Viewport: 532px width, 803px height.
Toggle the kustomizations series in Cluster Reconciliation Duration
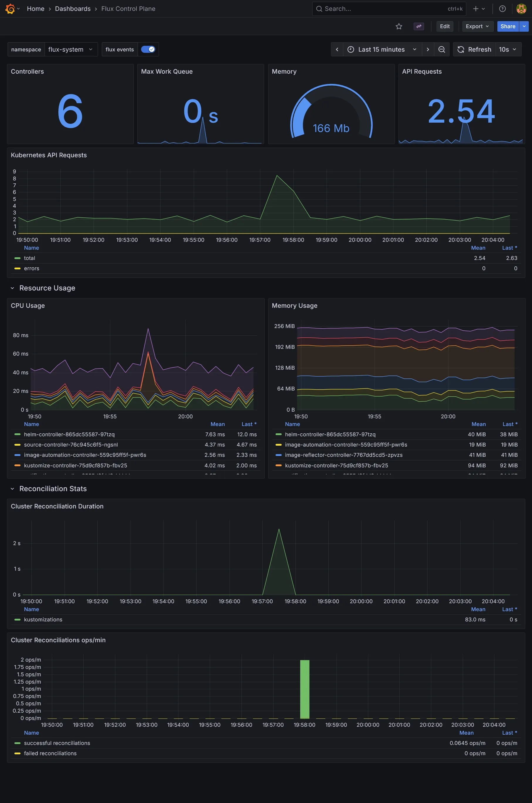tap(43, 619)
